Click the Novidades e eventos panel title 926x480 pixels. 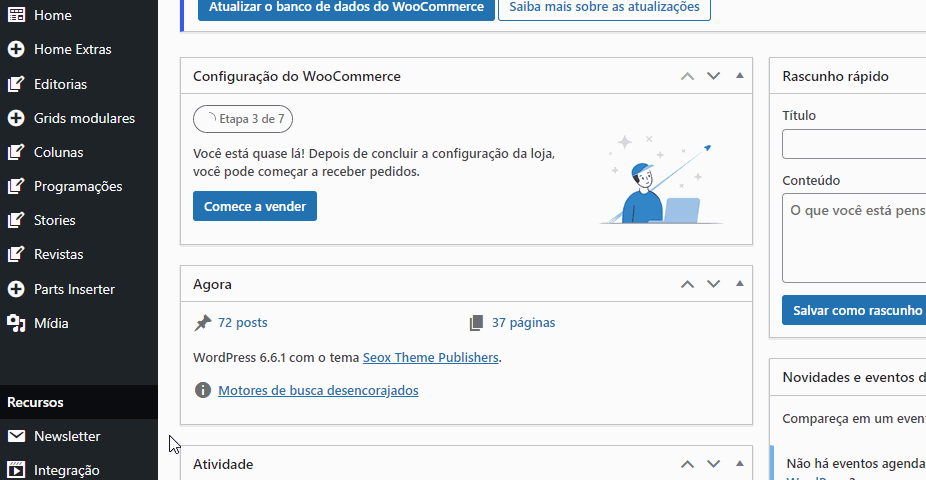point(854,377)
